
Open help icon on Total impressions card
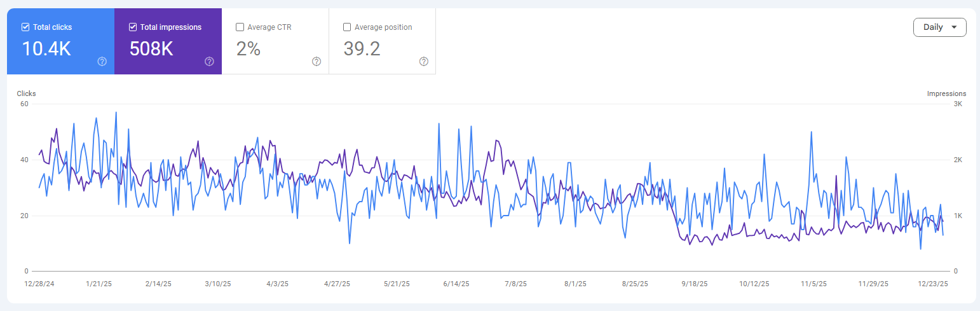[209, 62]
